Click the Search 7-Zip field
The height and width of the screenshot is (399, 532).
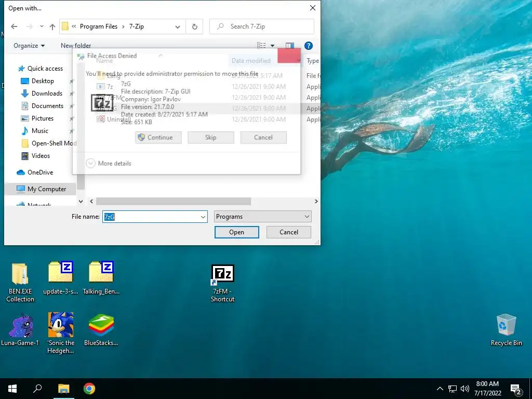coord(262,26)
